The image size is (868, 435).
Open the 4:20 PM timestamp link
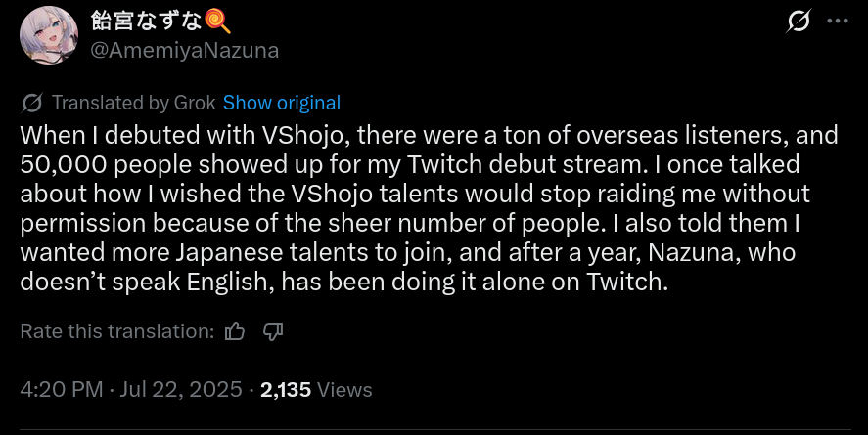click(x=62, y=390)
